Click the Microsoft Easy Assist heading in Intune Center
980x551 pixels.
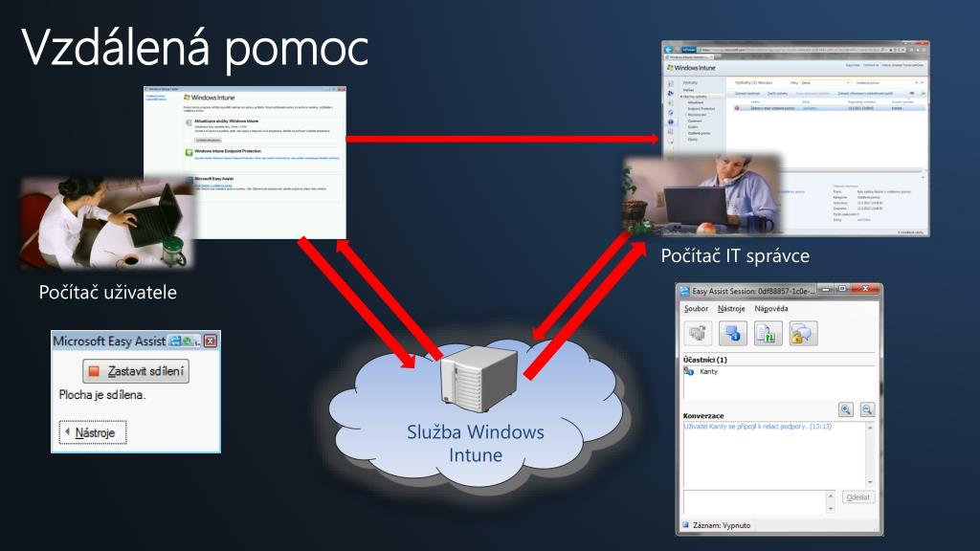[213, 179]
